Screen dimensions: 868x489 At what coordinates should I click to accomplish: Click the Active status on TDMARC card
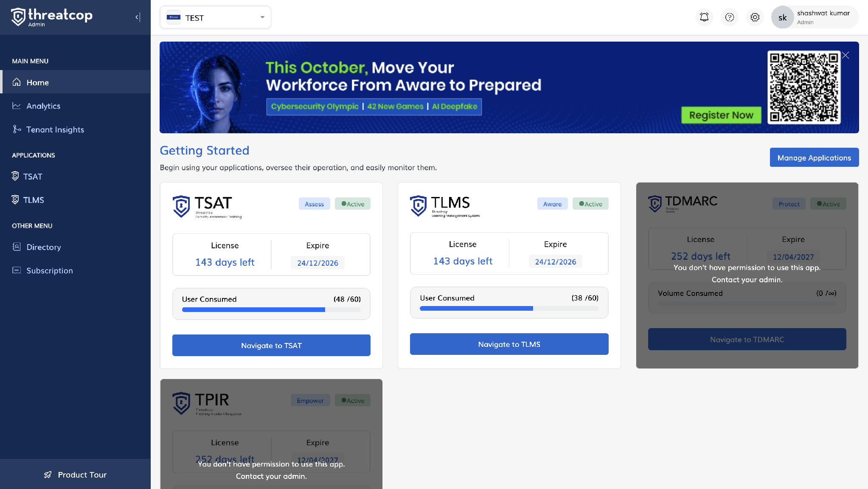coord(828,204)
